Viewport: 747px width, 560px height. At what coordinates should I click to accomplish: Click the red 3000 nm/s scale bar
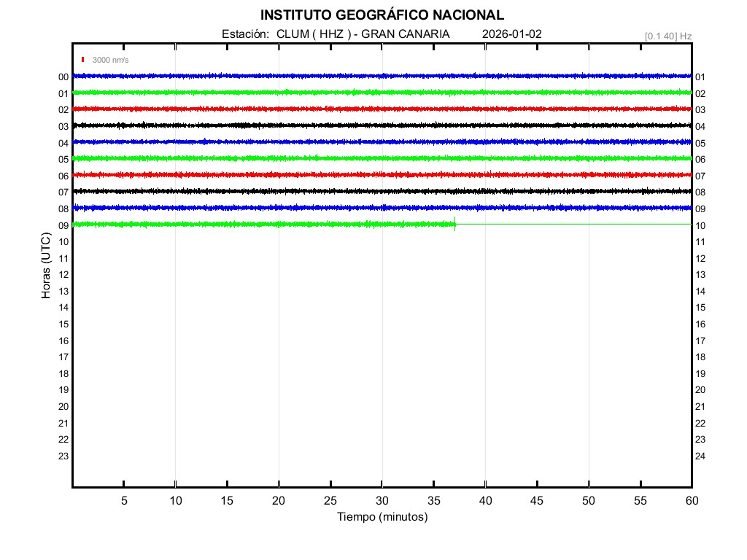(x=83, y=60)
